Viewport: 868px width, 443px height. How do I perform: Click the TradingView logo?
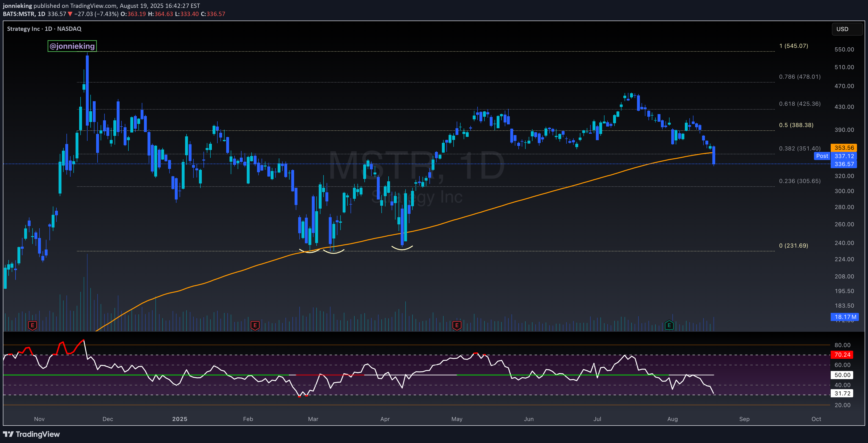click(x=31, y=434)
